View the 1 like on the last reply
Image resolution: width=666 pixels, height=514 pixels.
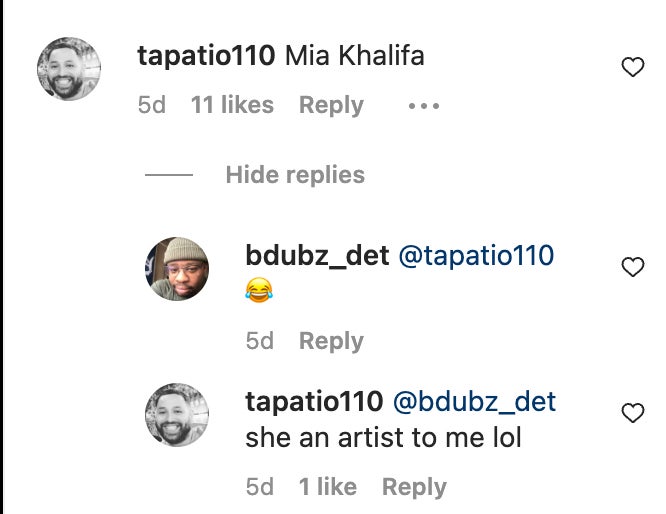(x=327, y=487)
